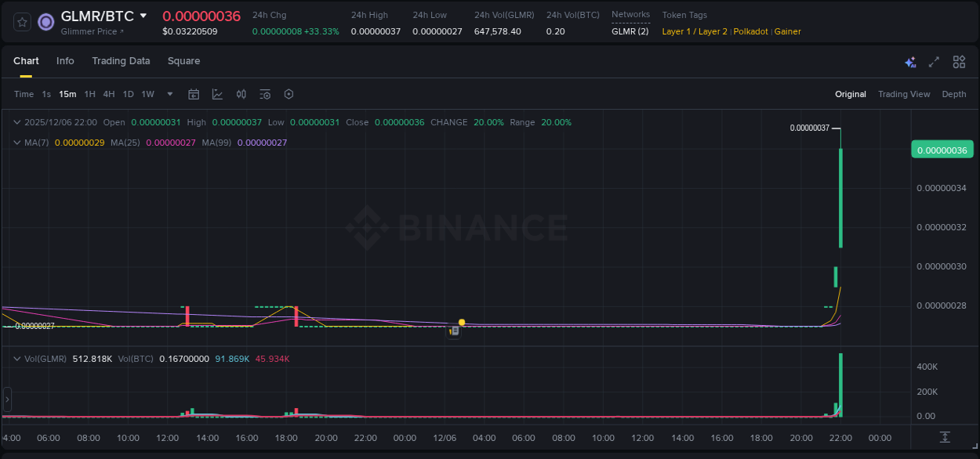Screen dimensions: 980x459
Task: Expand the left sidebar arrow
Action: 6,400
